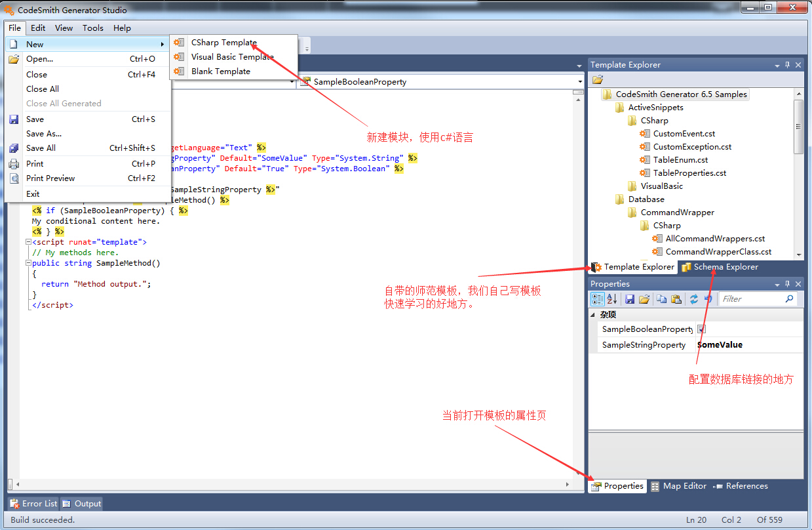Image resolution: width=812 pixels, height=530 pixels.
Task: Click Exit in the File menu
Action: pos(88,194)
